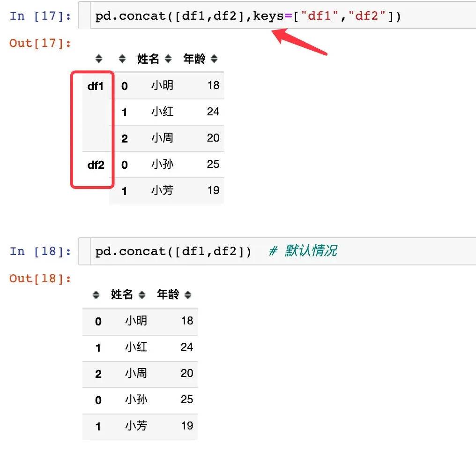Select age value 24 in Out[17] table

[213, 112]
